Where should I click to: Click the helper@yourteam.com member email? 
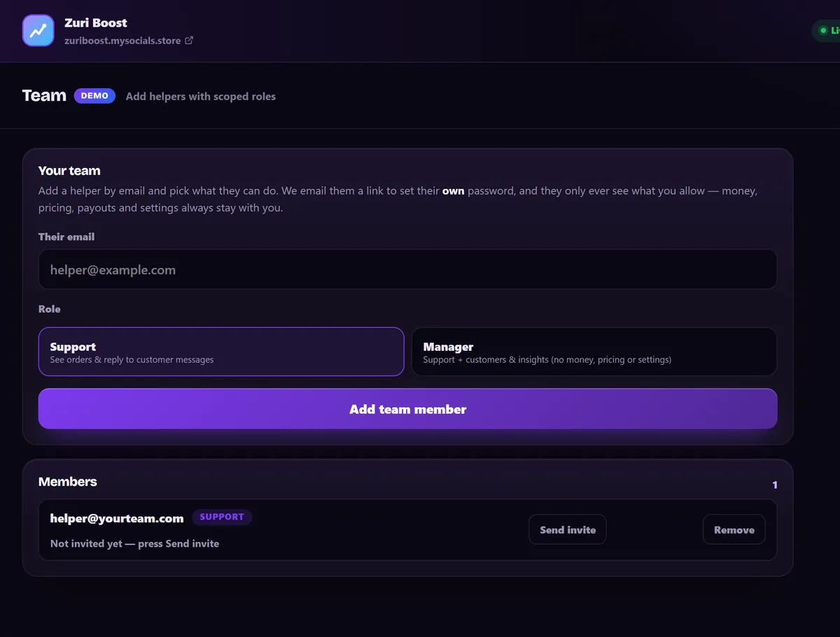point(117,519)
